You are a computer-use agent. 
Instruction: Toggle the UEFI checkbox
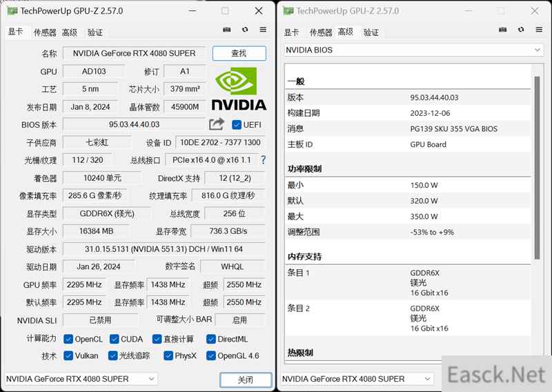pyautogui.click(x=237, y=125)
